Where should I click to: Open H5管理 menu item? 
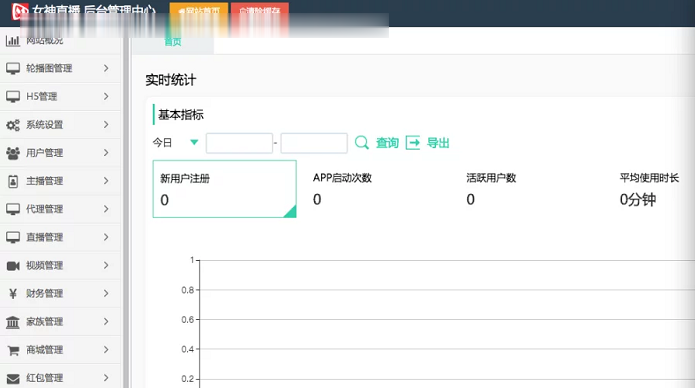click(x=60, y=97)
